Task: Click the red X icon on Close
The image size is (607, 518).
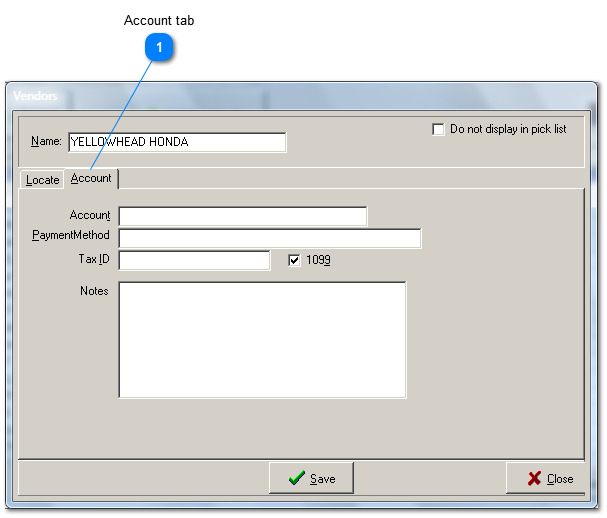Action: [534, 479]
